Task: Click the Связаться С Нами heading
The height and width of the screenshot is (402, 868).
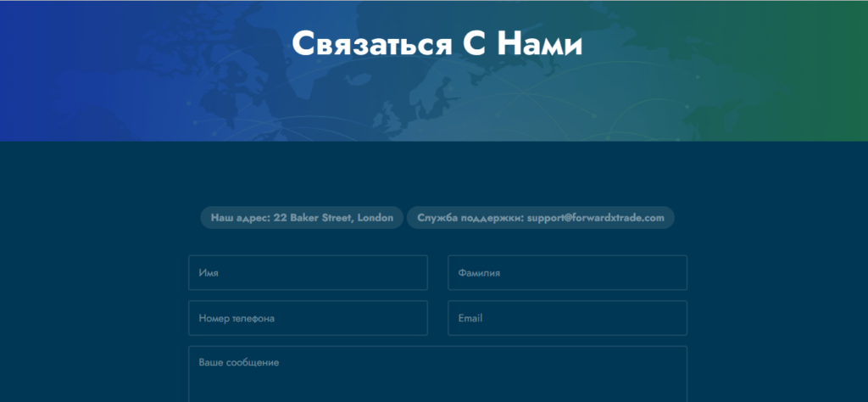Action: click(x=437, y=43)
